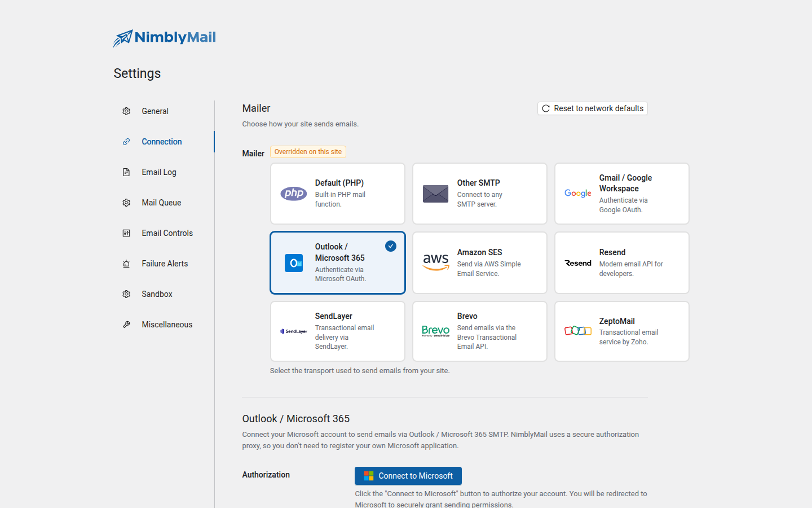812x508 pixels.
Task: Click Reset to network defaults button
Action: [593, 108]
